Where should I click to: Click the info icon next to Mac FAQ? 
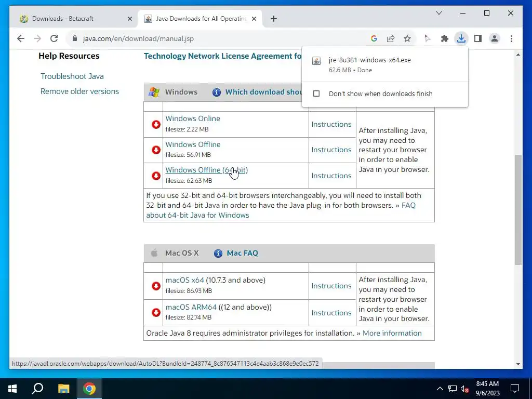(218, 253)
